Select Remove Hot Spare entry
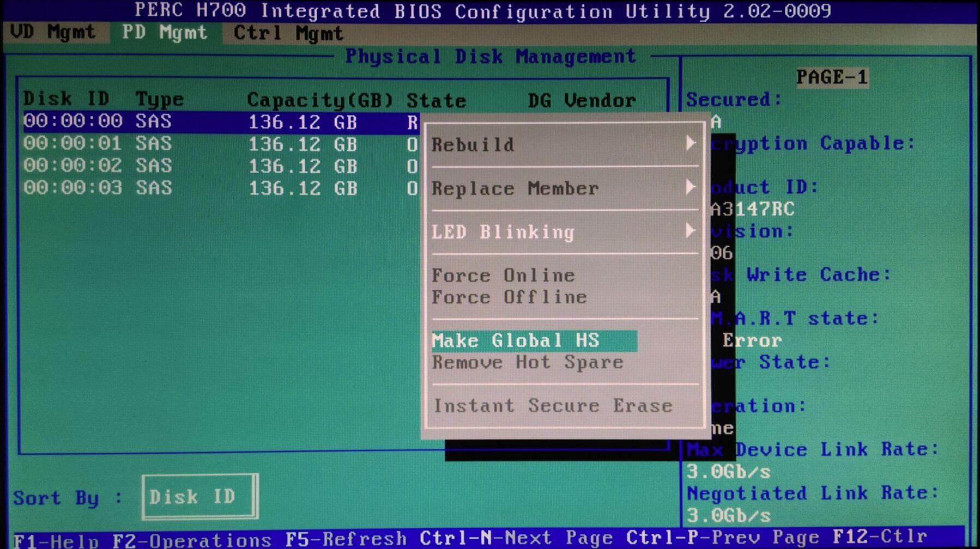This screenshot has width=980, height=549. pyautogui.click(x=528, y=363)
